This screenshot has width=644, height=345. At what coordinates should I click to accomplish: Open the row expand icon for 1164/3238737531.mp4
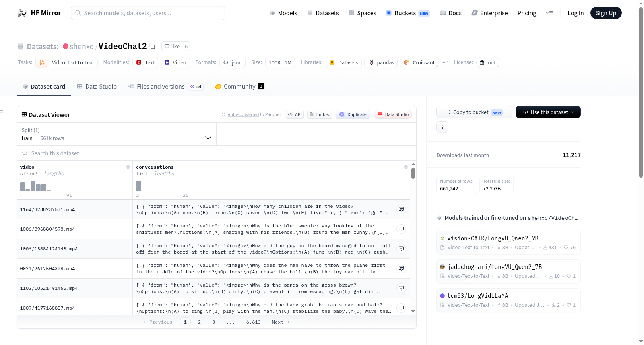pos(401,209)
